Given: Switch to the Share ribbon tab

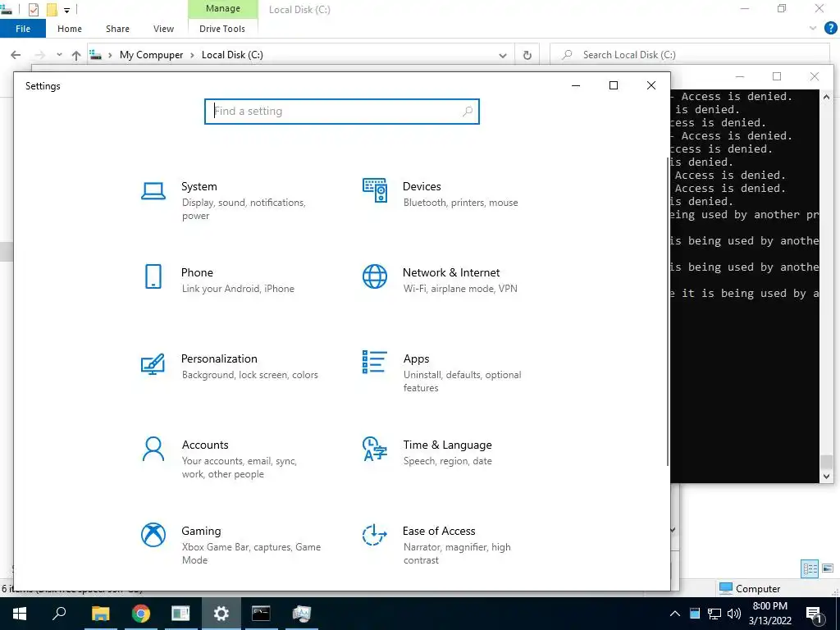Looking at the screenshot, I should (117, 29).
